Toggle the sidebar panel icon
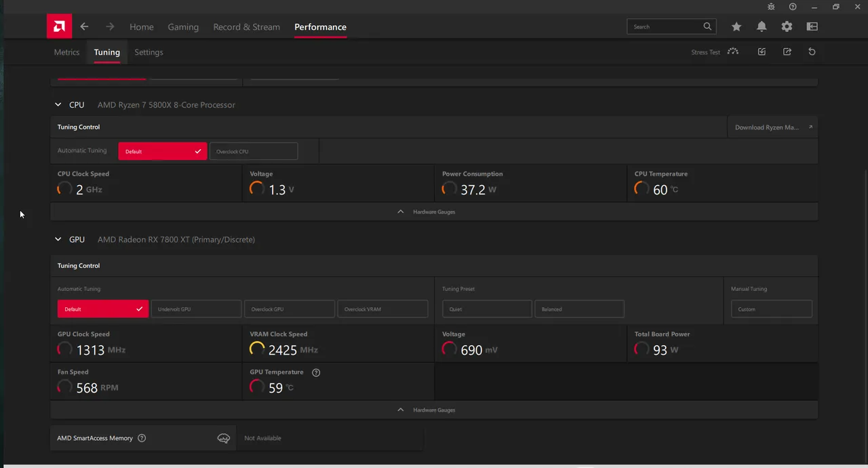This screenshot has height=468, width=868. [812, 26]
